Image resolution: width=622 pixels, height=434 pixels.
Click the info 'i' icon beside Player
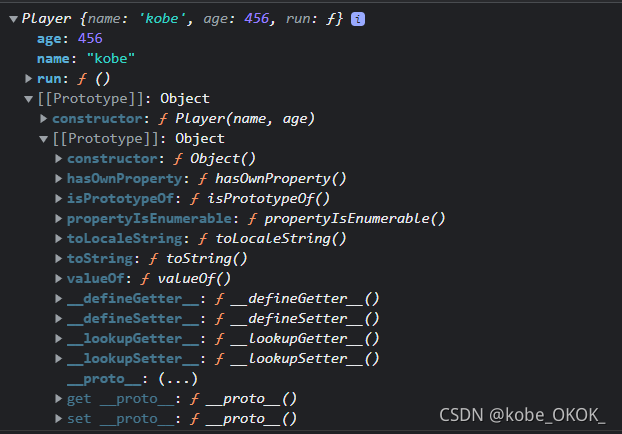click(x=358, y=19)
